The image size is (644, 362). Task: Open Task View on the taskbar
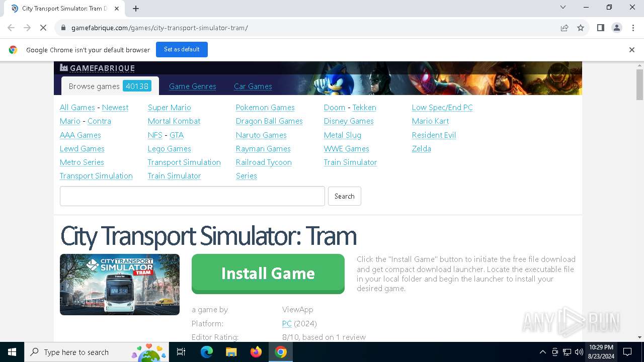(x=181, y=352)
